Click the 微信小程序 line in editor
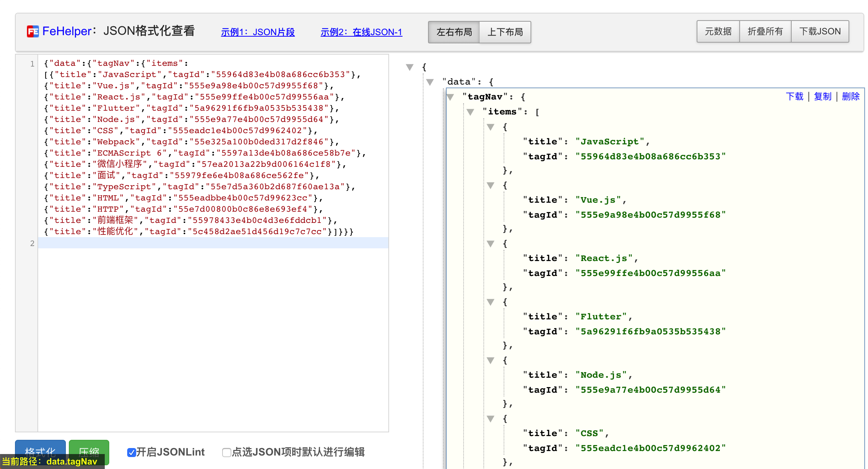 pos(195,165)
